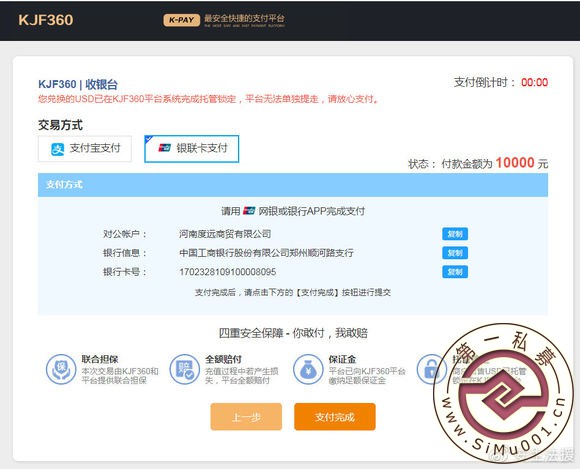This screenshot has width=580, height=469.
Task: Click the padlock icon in security guarantees
Action: 431,369
